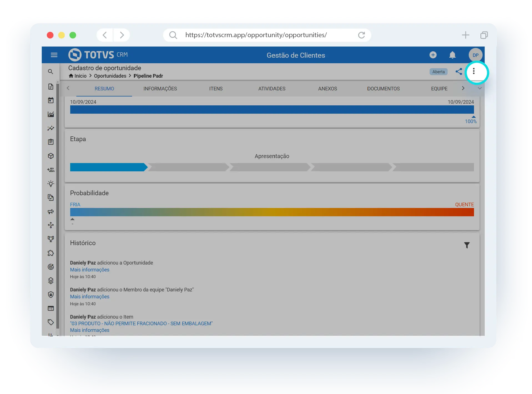Open Mais informações under adicionou o Item
Screen dimensions: 532x394
pyautogui.click(x=90, y=330)
